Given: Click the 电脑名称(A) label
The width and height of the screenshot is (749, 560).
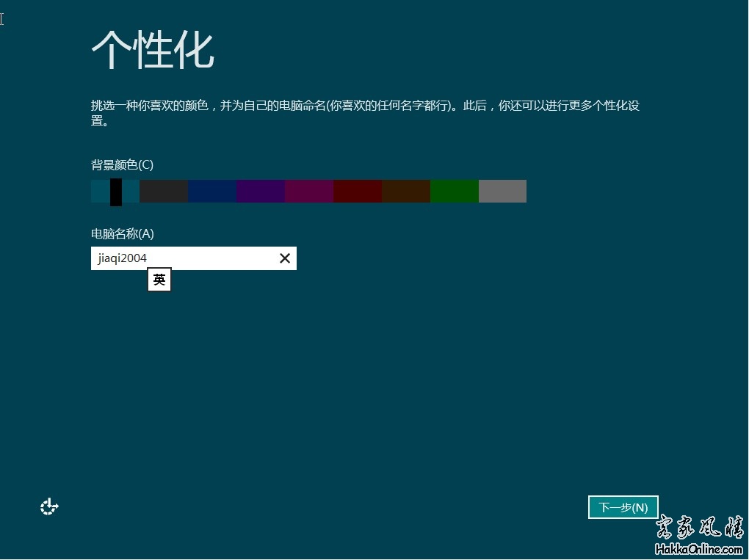Looking at the screenshot, I should coord(123,233).
